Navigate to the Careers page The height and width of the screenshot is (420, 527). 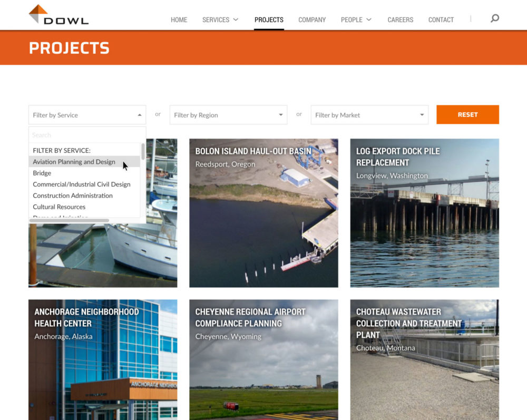point(400,19)
